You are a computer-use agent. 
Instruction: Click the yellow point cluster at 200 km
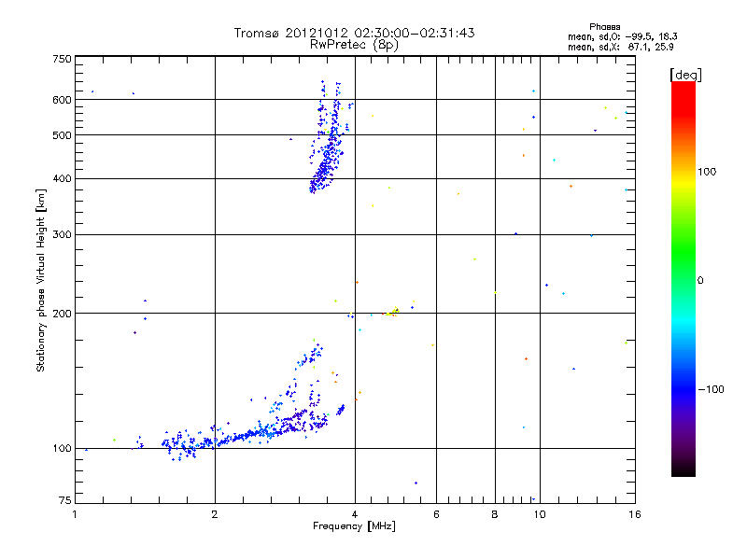tap(392, 313)
